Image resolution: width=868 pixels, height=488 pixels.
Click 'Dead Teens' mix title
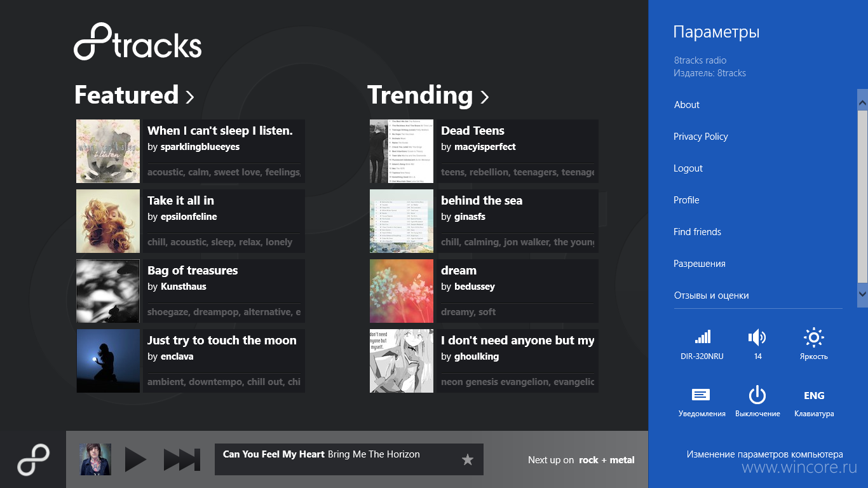473,131
